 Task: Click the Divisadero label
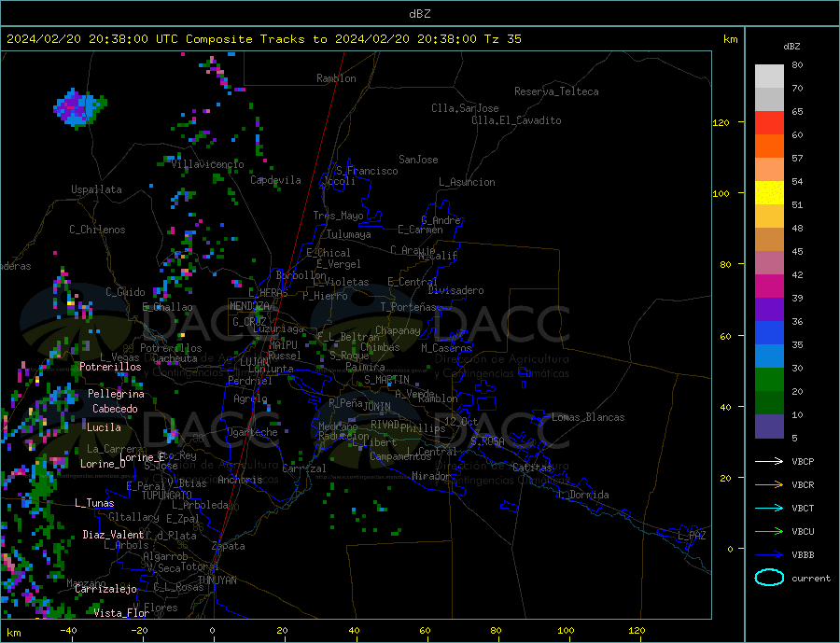(455, 290)
